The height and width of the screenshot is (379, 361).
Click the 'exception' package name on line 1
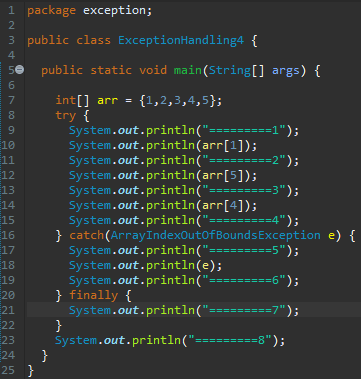(114, 11)
